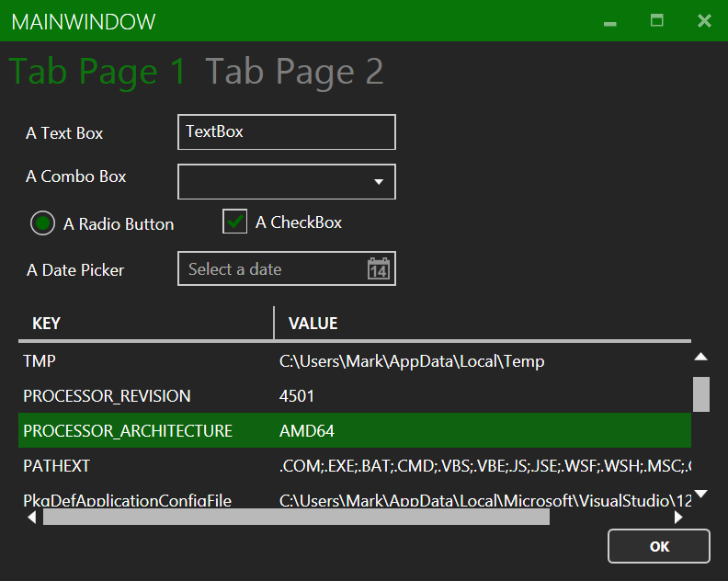Click the horizontal scrollbar thumb
The image size is (728, 581).
296,517
